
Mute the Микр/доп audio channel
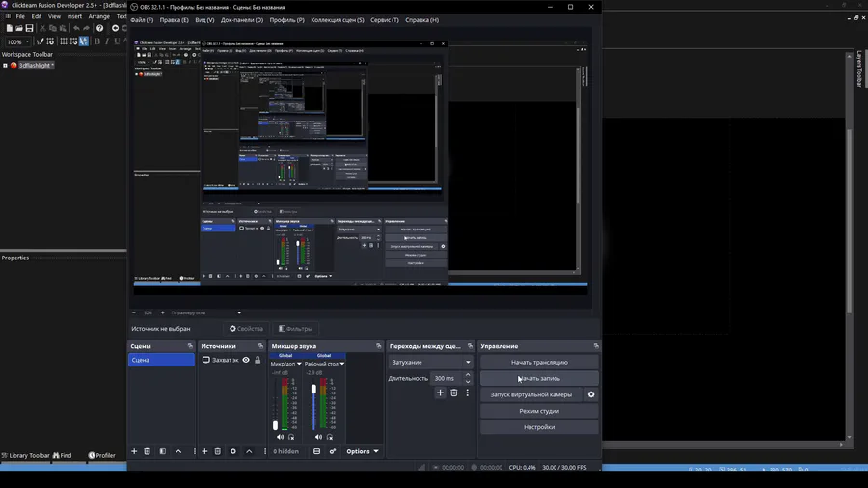(280, 437)
